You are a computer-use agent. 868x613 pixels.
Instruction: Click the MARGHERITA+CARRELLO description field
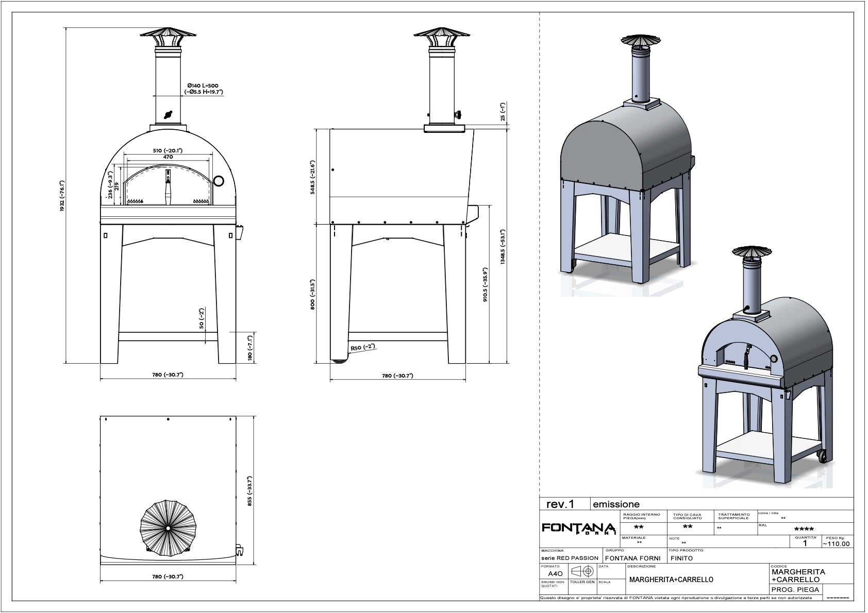point(671,580)
